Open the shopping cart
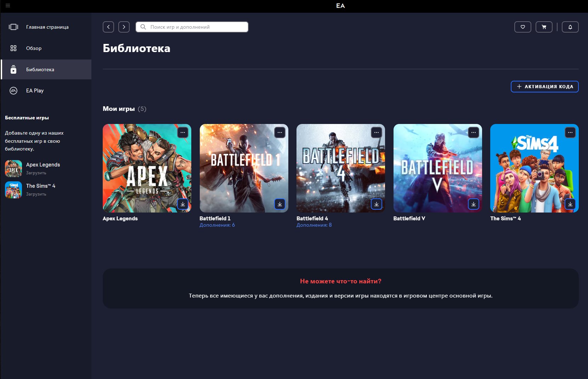 click(x=544, y=27)
